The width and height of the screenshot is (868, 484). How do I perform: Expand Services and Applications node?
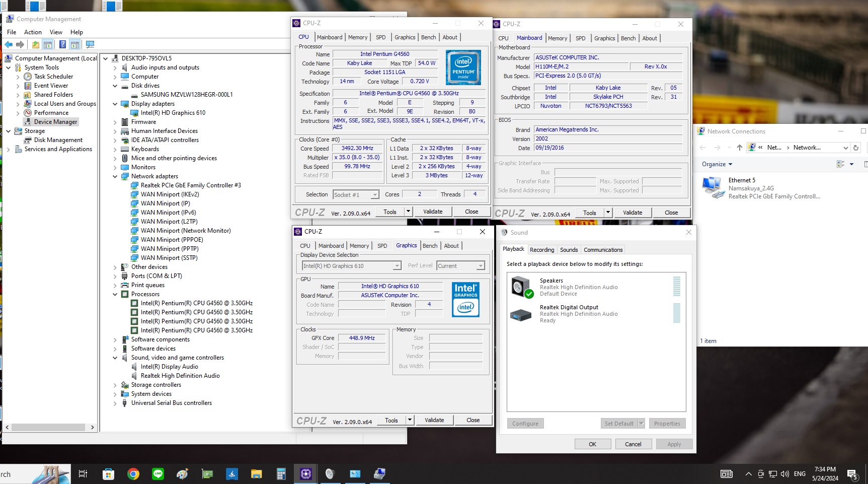point(9,149)
